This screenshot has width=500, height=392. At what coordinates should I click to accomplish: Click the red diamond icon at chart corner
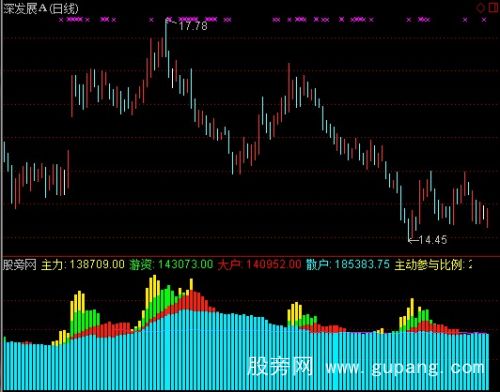coord(481,8)
